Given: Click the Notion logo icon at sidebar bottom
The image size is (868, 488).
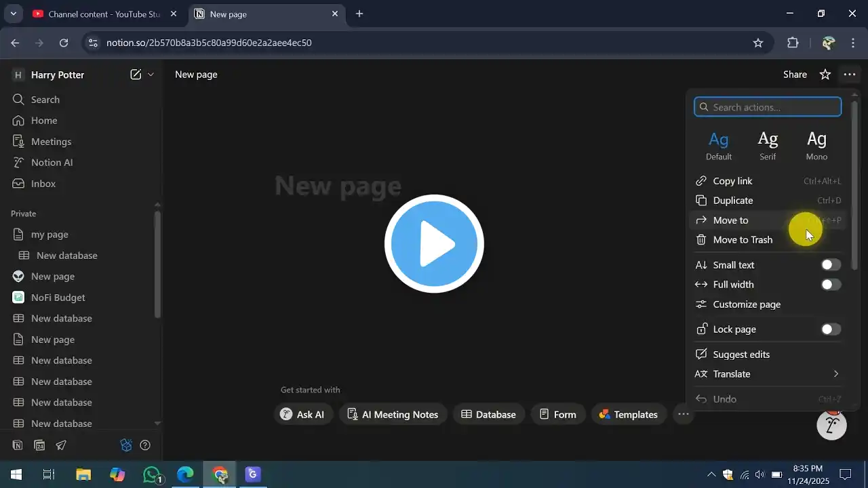Looking at the screenshot, I should pyautogui.click(x=18, y=445).
